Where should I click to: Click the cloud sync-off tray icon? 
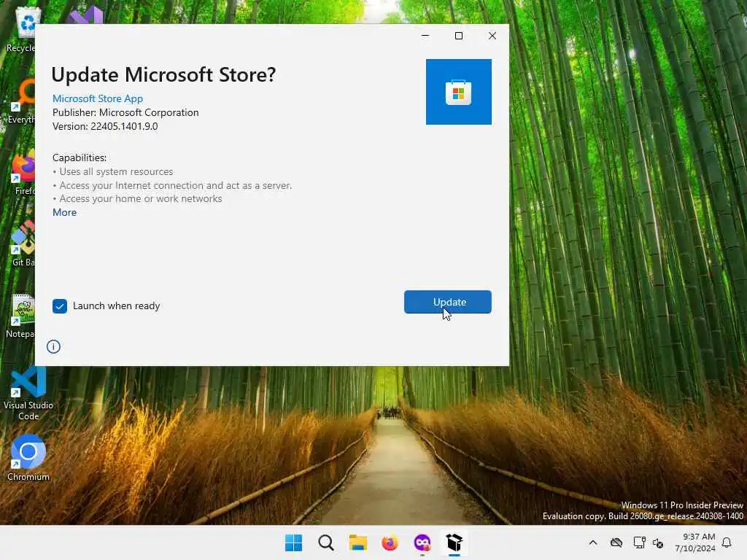coord(616,542)
